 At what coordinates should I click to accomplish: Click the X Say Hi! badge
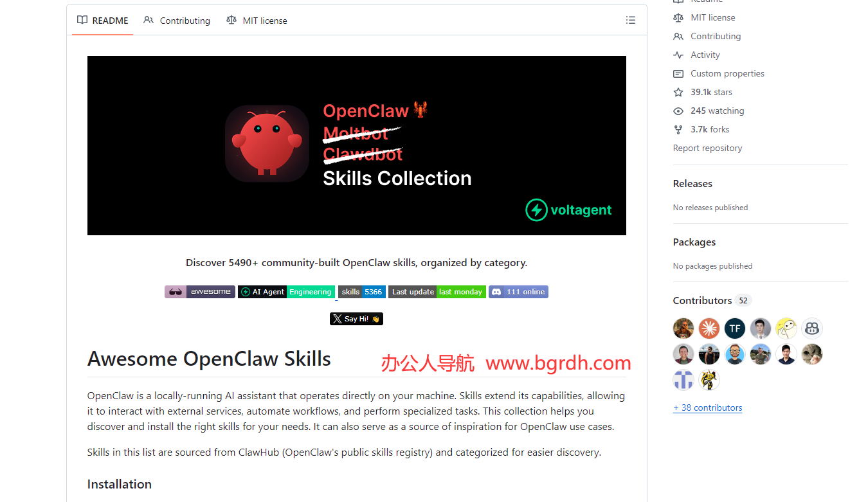pyautogui.click(x=356, y=319)
